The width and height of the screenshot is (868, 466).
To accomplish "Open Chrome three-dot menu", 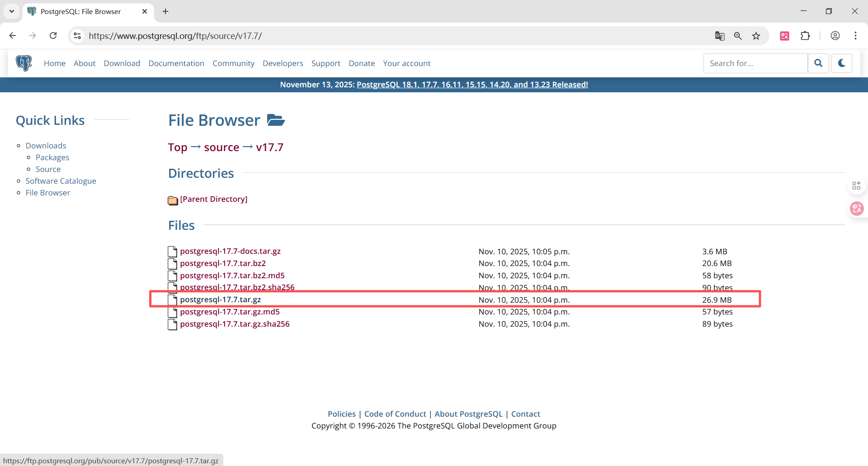I will click(x=855, y=36).
